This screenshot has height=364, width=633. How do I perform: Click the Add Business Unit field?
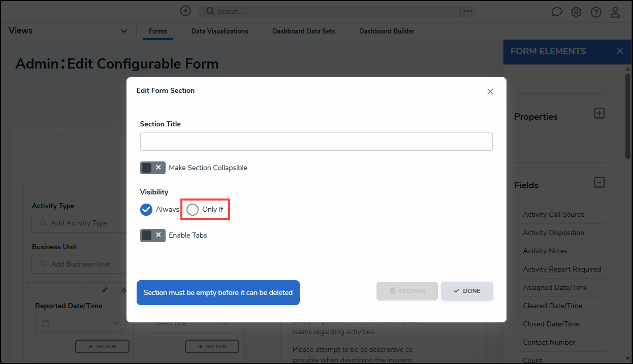79,264
